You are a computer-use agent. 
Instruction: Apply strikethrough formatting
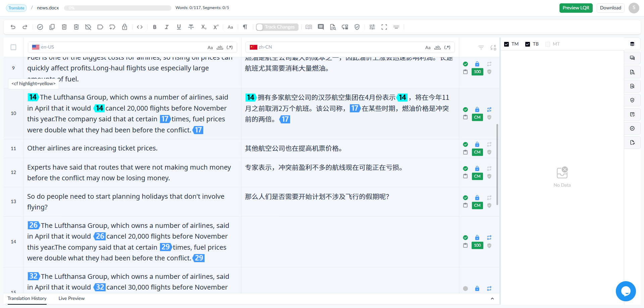click(191, 27)
